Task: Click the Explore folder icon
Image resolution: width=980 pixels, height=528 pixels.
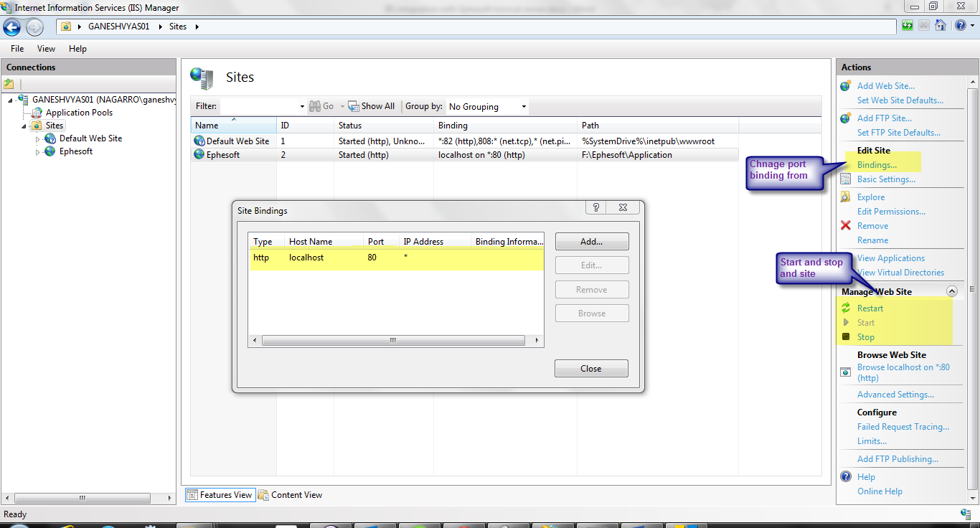Action: click(x=845, y=197)
